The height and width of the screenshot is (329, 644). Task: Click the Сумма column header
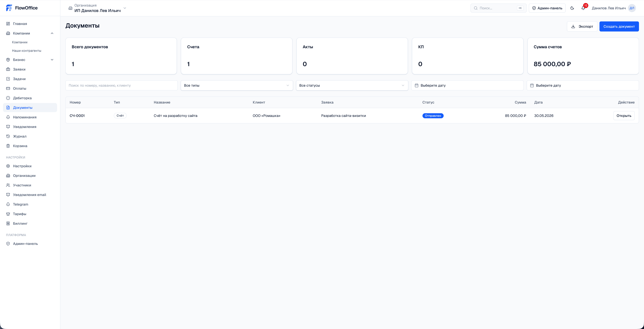(x=520, y=102)
